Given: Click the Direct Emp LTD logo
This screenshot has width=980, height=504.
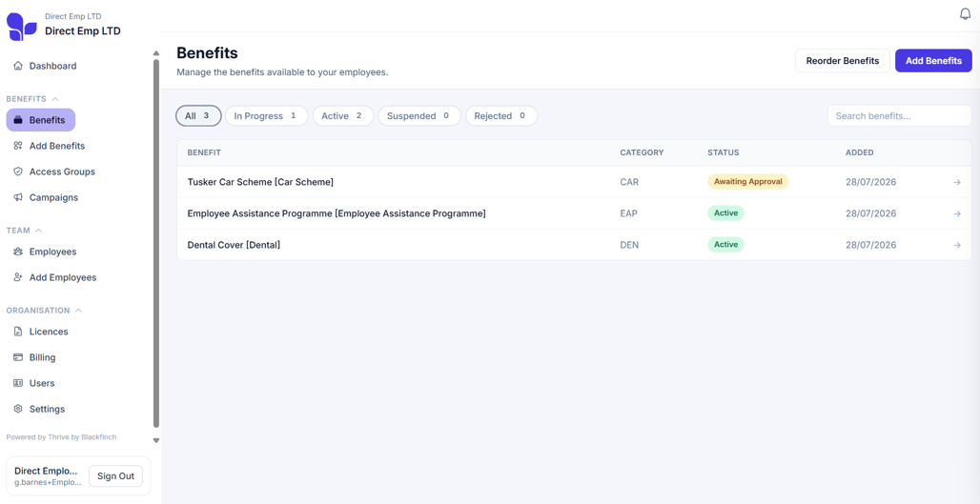Looking at the screenshot, I should (22, 27).
